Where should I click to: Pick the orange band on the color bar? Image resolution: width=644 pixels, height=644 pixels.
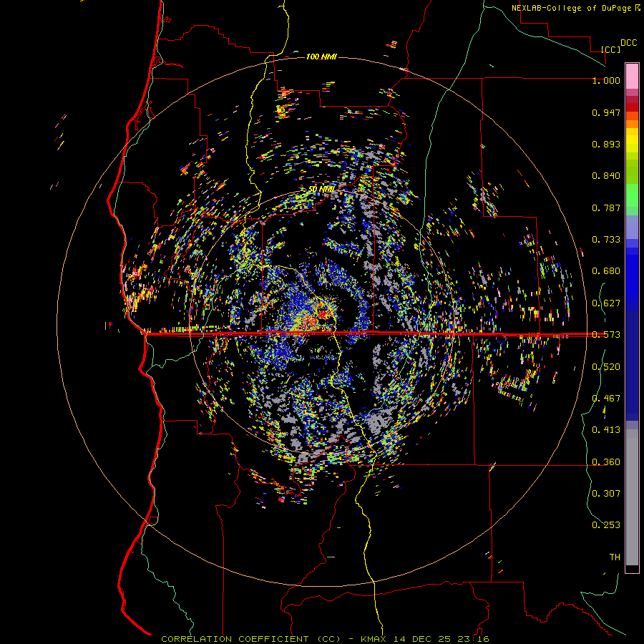(x=632, y=124)
